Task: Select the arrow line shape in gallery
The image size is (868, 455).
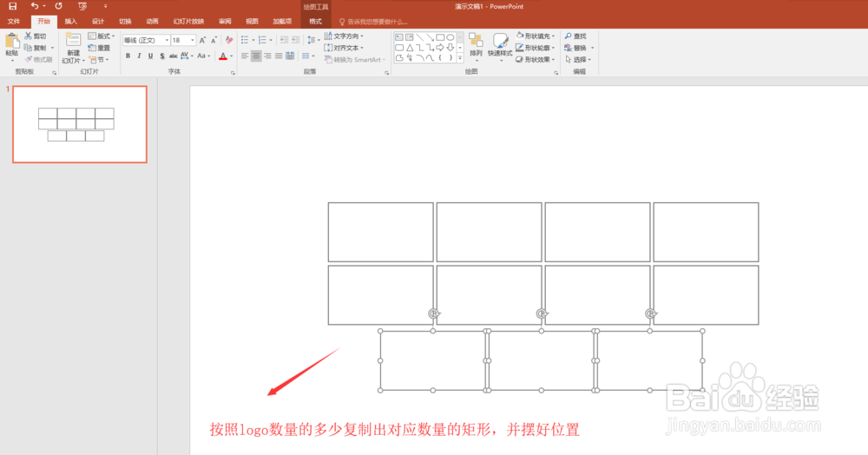Action: (x=431, y=37)
